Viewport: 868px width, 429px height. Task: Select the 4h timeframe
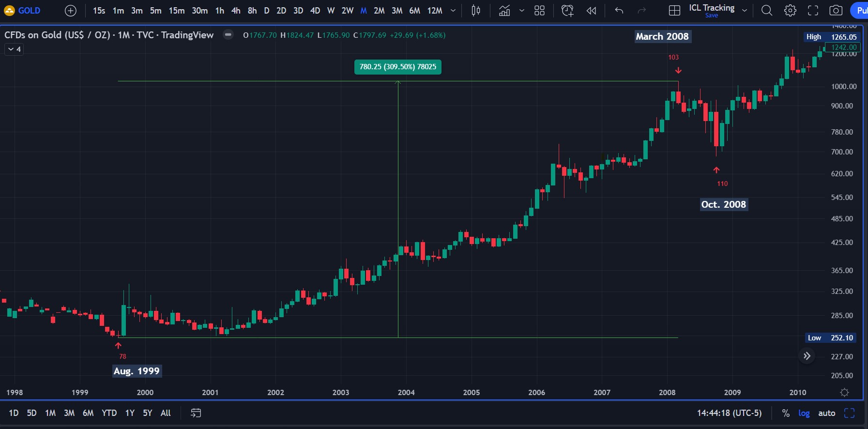[x=236, y=10]
